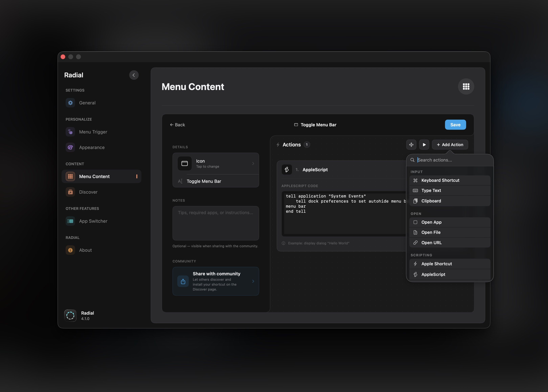Click the grid icon at top right
Image resolution: width=548 pixels, height=392 pixels.
coord(466,86)
